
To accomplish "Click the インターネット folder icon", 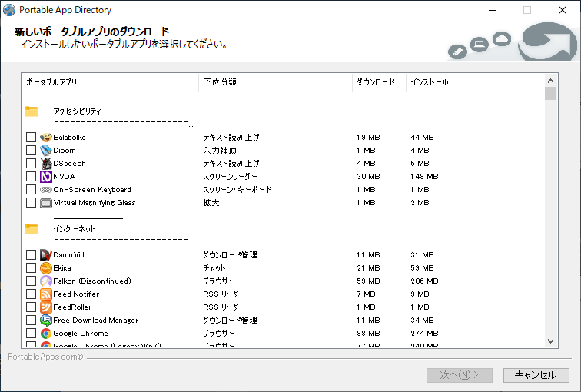I will point(32,229).
